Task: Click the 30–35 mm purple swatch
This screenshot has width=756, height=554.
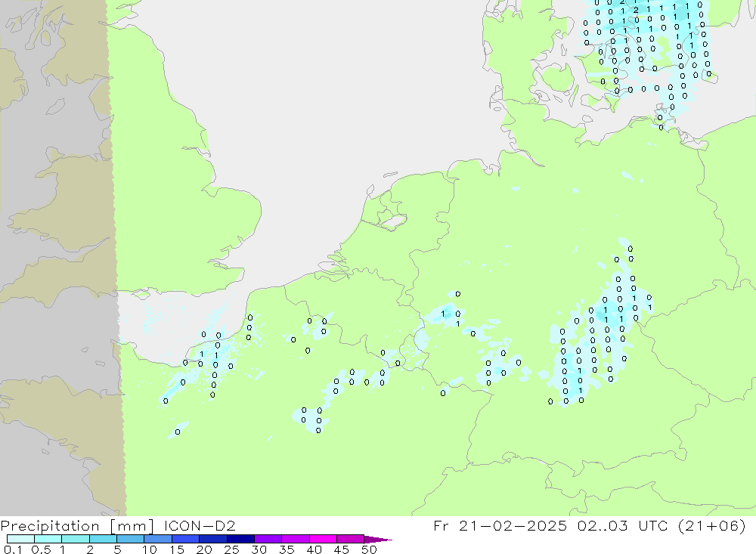Action: coord(268,539)
